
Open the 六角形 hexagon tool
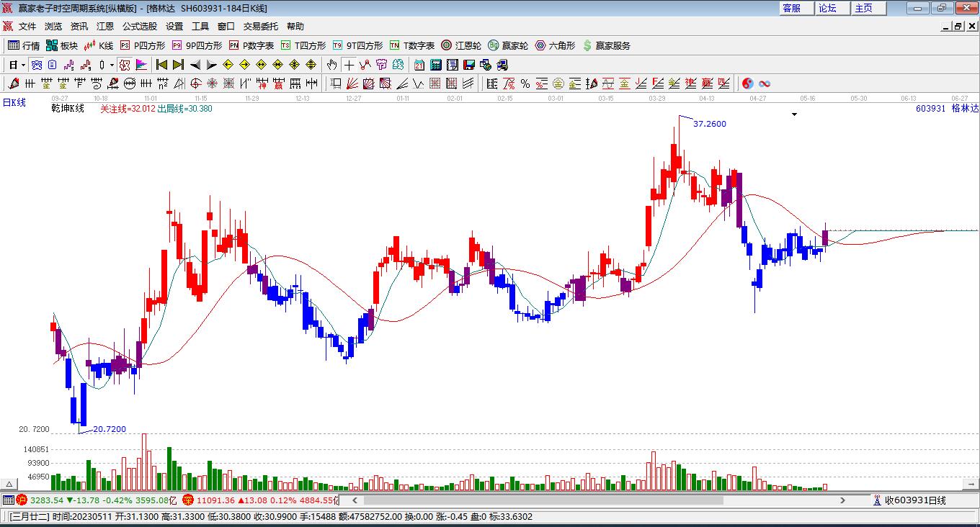pos(555,45)
